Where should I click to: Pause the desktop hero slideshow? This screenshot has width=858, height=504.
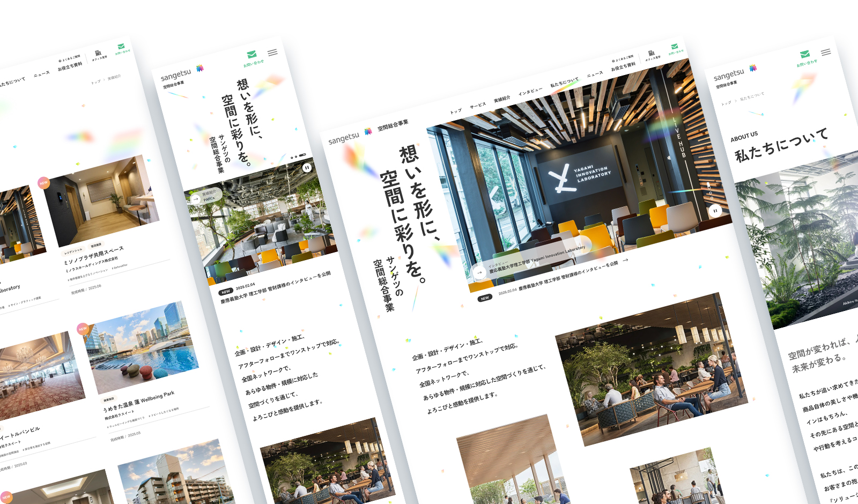(715, 211)
